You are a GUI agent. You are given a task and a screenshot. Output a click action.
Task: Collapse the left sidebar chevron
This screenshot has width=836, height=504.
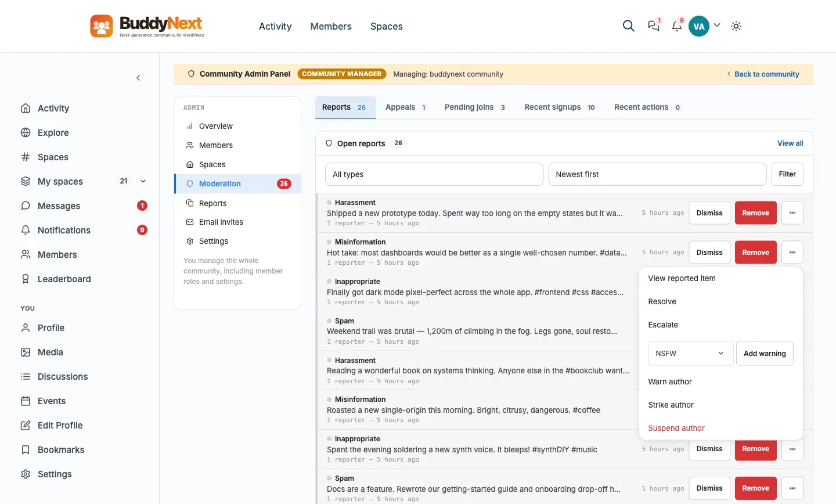pos(138,78)
